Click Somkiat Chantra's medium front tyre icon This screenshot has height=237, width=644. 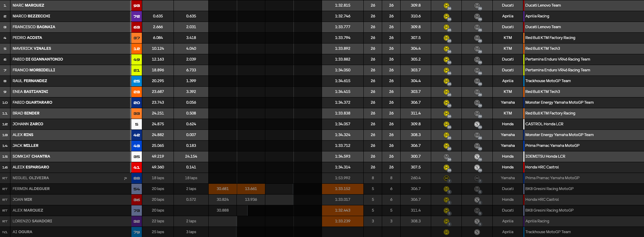(x=446, y=157)
